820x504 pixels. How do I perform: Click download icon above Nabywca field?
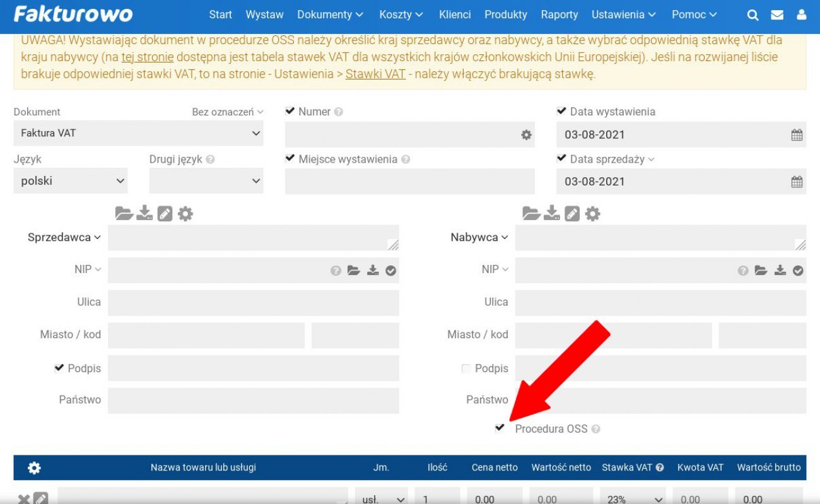tap(552, 214)
